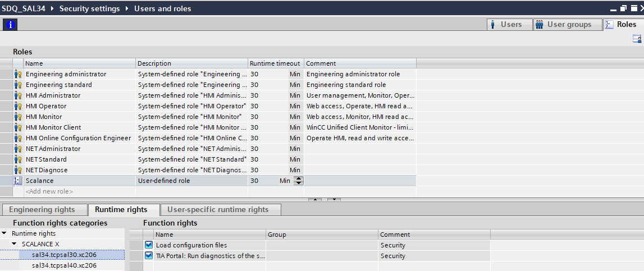Click the NET Administrator role icon
The image size is (644, 271).
click(x=18, y=149)
